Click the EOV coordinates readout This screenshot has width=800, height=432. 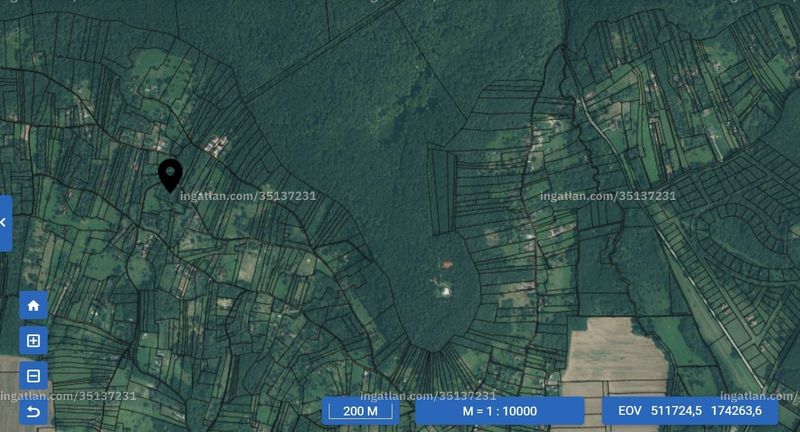(x=690, y=411)
